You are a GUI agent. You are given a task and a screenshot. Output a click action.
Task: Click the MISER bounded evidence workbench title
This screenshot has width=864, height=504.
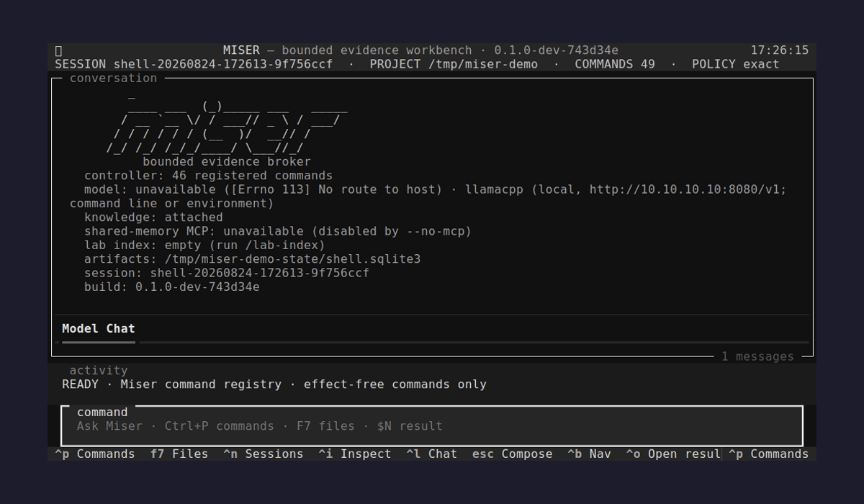[x=420, y=50]
